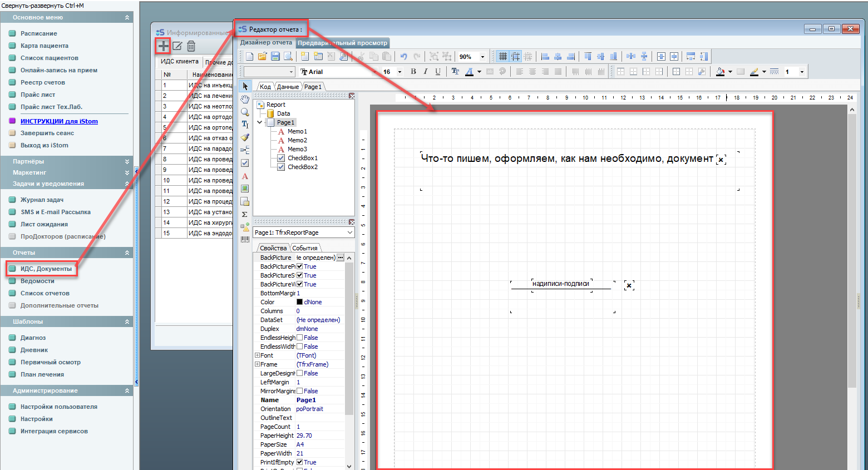Check the EndlessHeight False checkbox
The image size is (868, 470).
point(300,338)
